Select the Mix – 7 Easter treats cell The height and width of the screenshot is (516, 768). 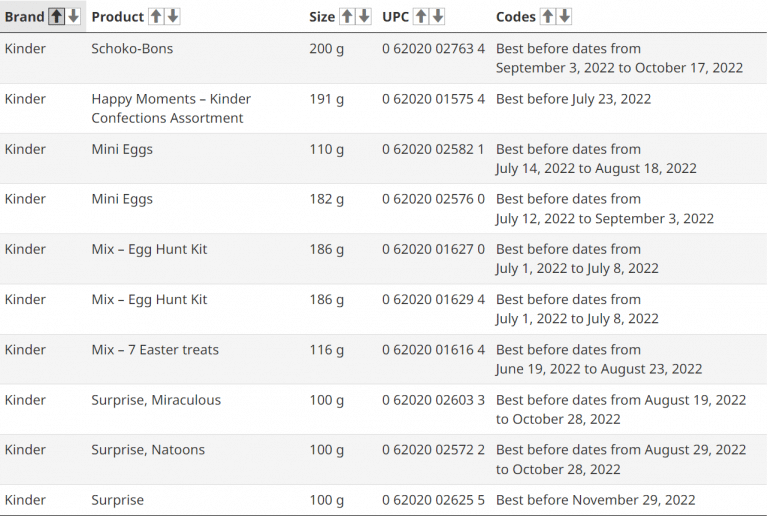(155, 350)
